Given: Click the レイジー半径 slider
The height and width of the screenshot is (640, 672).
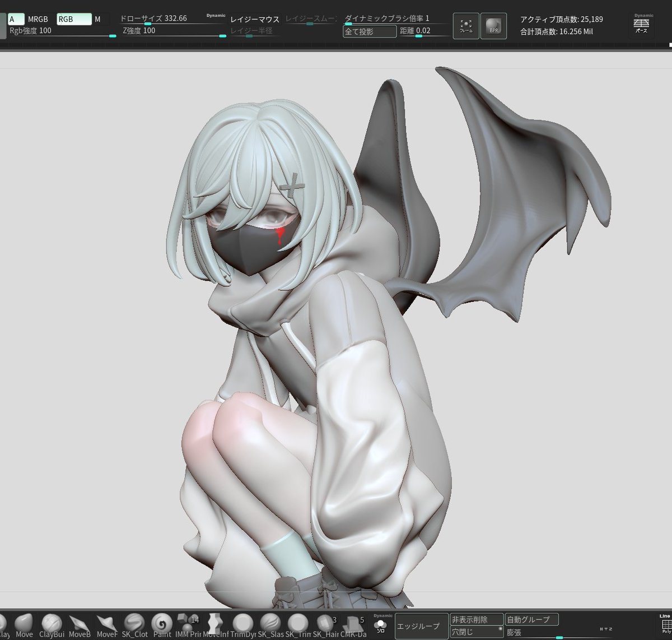Looking at the screenshot, I should pyautogui.click(x=255, y=31).
